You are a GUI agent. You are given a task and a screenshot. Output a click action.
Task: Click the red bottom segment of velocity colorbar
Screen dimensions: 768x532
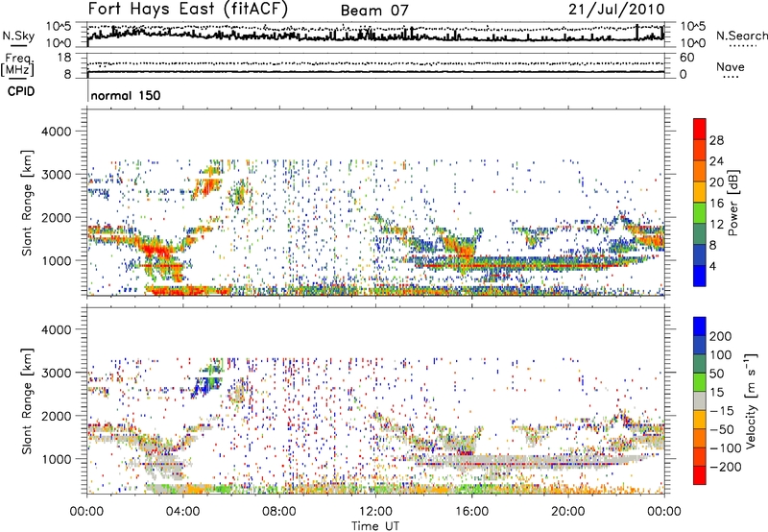tap(700, 475)
